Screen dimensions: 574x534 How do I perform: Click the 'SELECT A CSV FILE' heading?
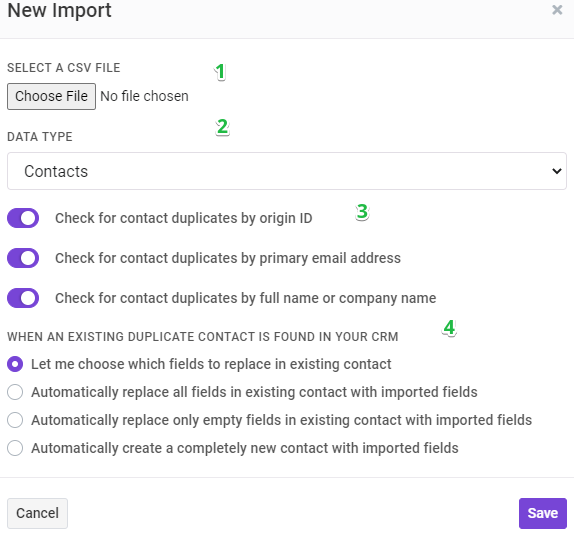click(64, 68)
